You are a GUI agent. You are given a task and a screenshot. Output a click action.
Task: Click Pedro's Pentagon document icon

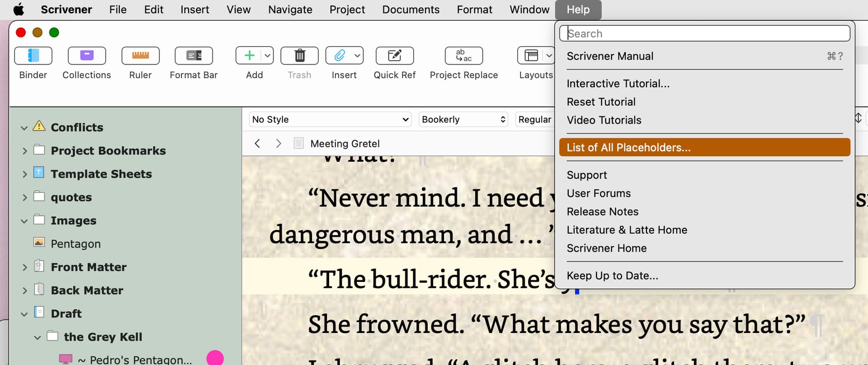point(66,359)
